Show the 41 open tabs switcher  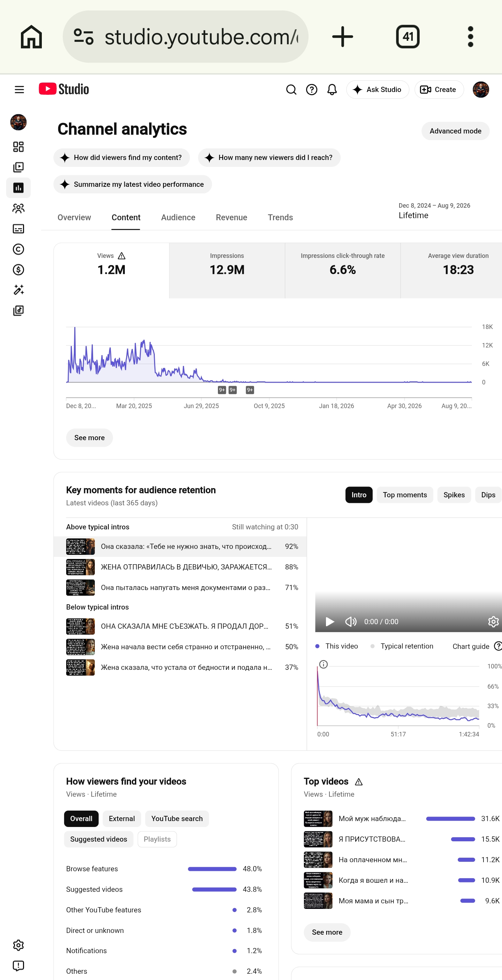[x=408, y=37]
